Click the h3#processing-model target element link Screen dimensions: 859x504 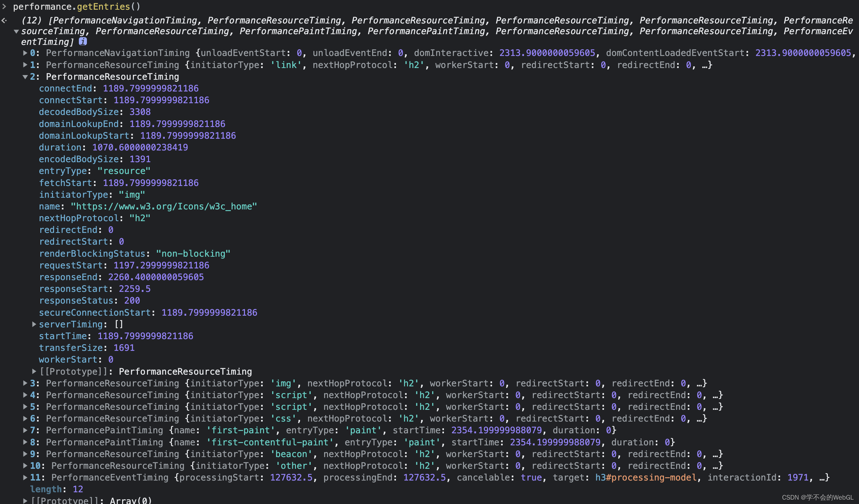click(x=646, y=478)
